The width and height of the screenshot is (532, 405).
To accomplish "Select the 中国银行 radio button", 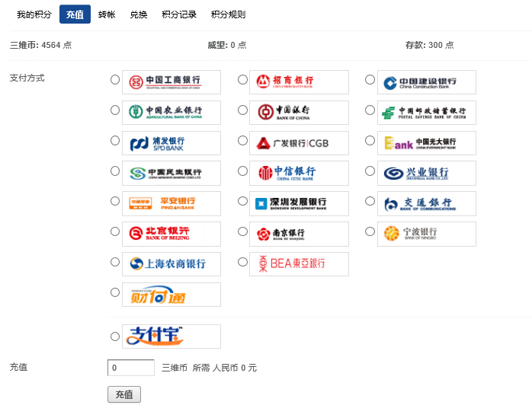I will click(x=242, y=110).
